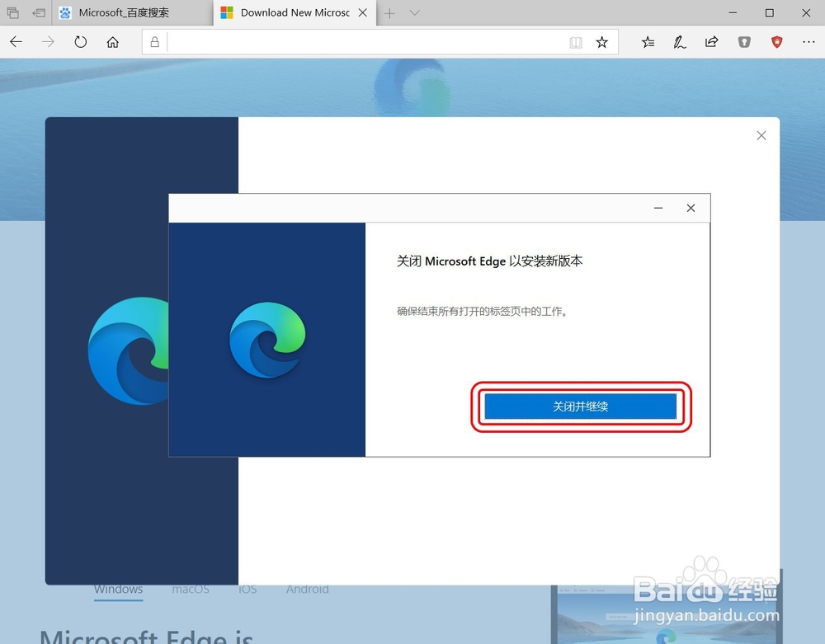Minimize the browser window

[733, 12]
